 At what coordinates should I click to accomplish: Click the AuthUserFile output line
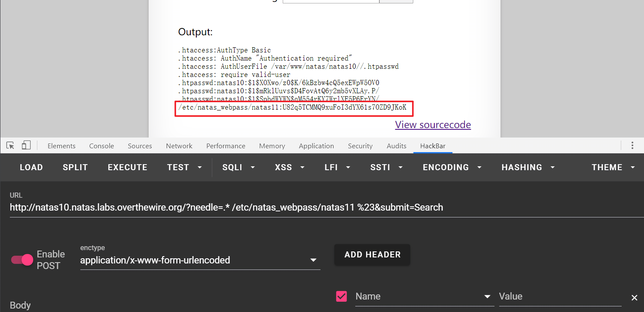(288, 66)
